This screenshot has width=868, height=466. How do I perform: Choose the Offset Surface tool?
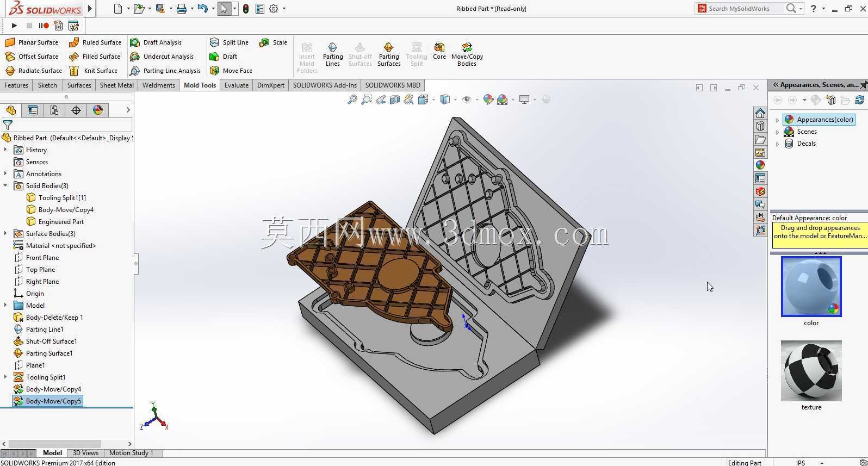(x=32, y=57)
